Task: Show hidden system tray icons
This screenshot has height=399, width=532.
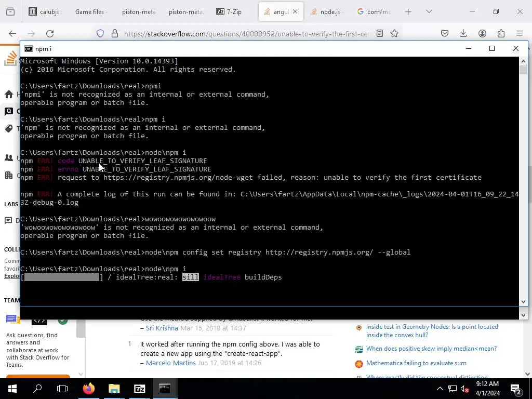Action: coord(440,389)
